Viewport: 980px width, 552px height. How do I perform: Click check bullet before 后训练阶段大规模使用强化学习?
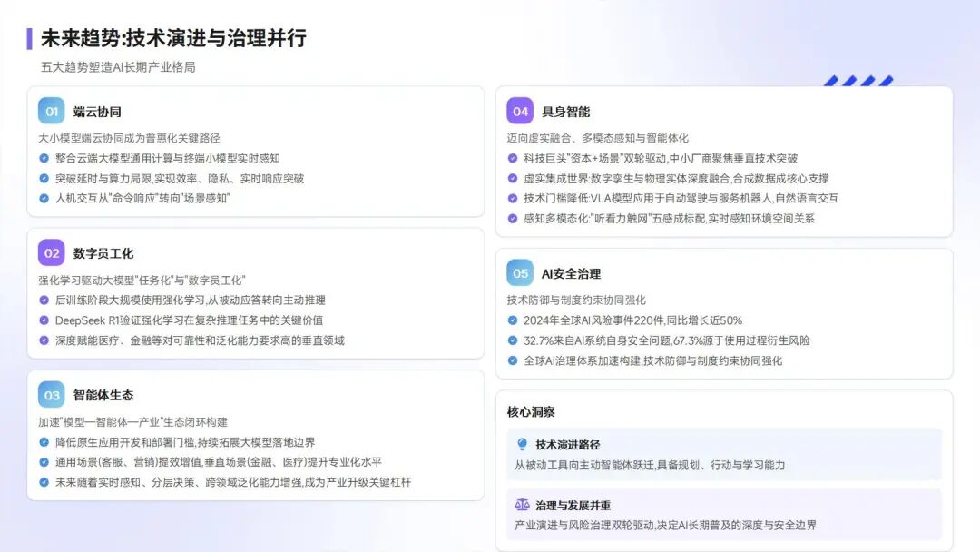click(44, 301)
